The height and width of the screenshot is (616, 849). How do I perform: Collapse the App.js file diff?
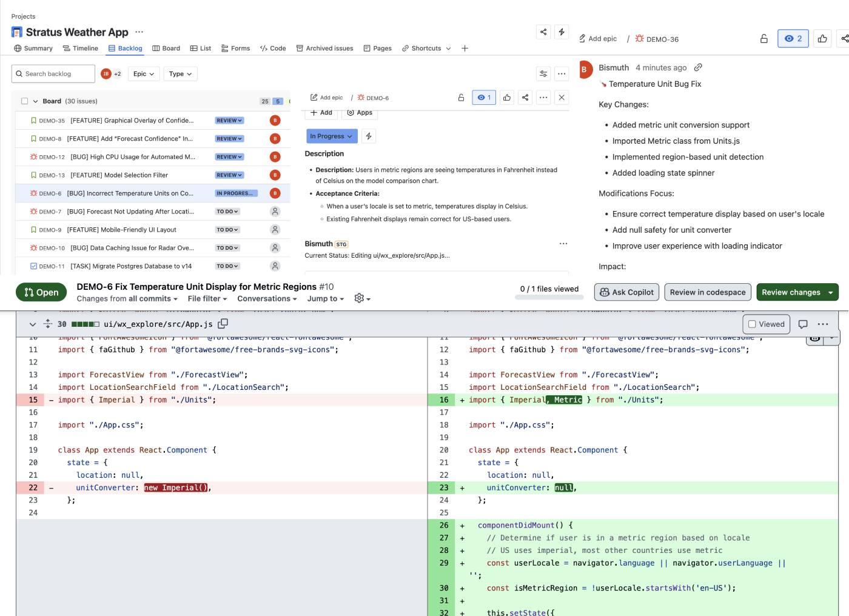(x=32, y=324)
